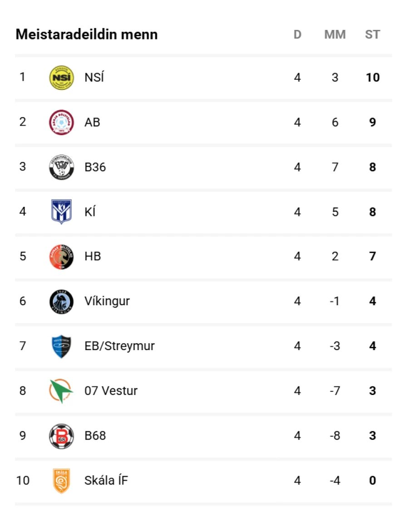Screen dimensions: 404x532
Task: Click the MM goal difference column header
Action: point(335,34)
